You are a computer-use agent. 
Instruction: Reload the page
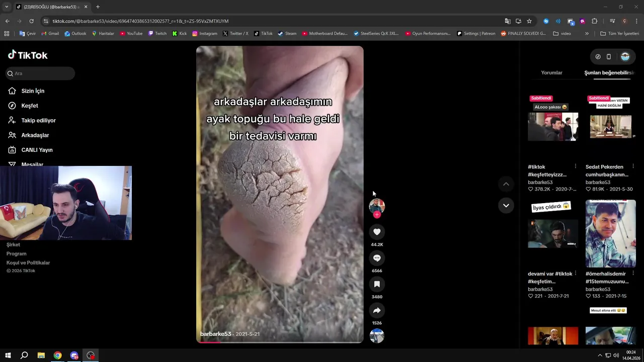[x=31, y=21]
